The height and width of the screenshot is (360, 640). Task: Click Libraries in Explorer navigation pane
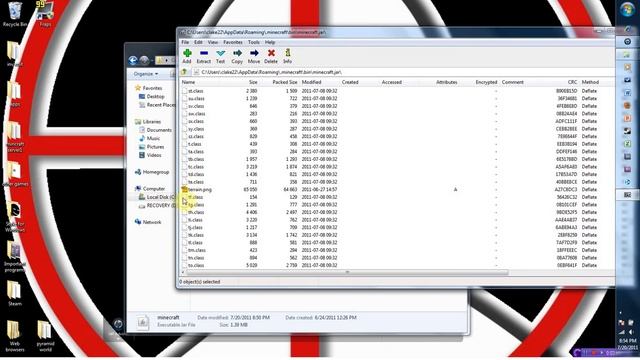coord(151,122)
